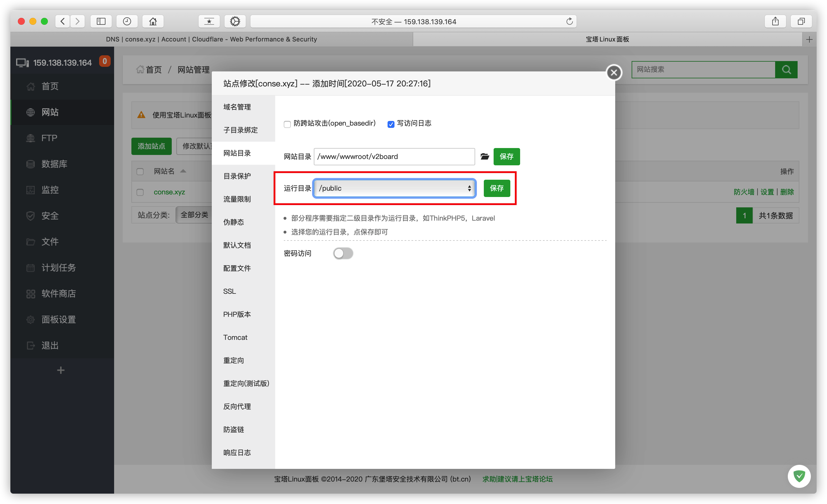Open the 运行目录 dropdown showing /public
827x504 pixels.
(x=394, y=188)
